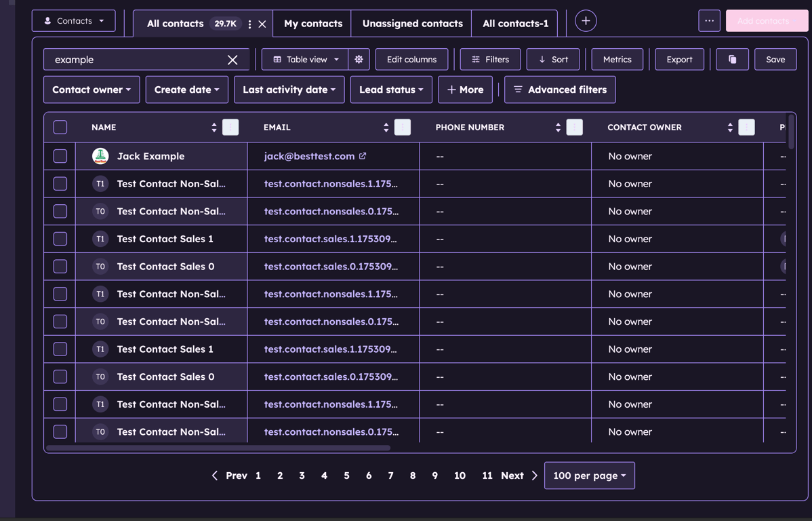Open the Export button
812x521 pixels.
pos(679,59)
